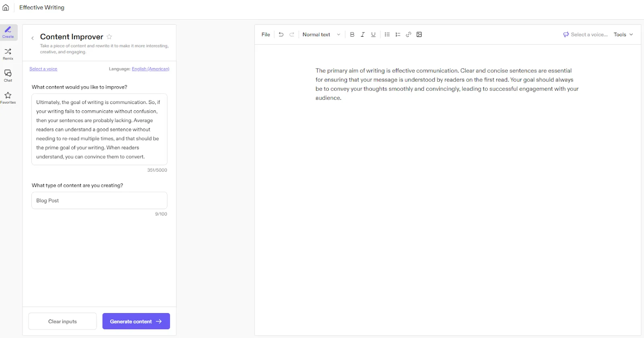This screenshot has width=644, height=338.
Task: Insert a numbered list
Action: click(398, 35)
